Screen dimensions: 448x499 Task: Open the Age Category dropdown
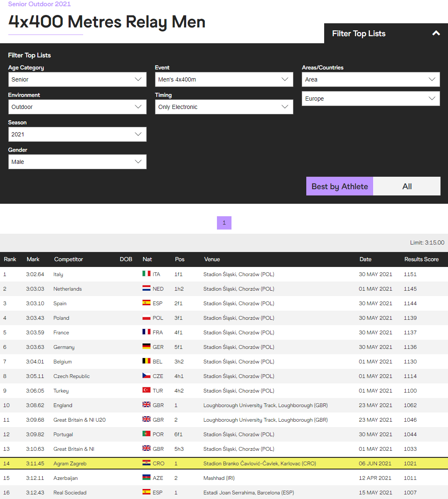click(x=77, y=79)
